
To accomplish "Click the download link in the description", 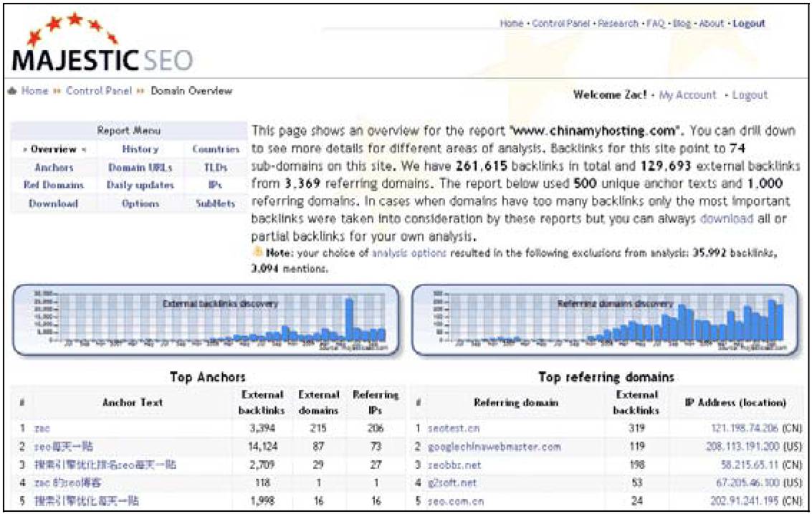I will point(726,219).
